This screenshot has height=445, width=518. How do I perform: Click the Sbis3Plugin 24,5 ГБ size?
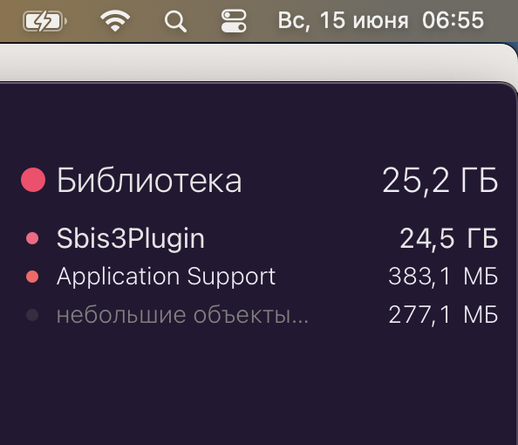point(449,238)
